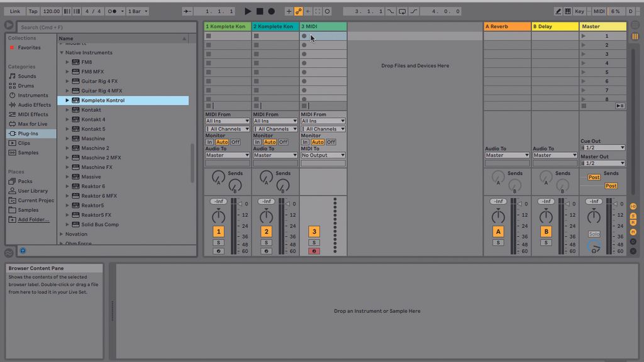Open the MIDI From dropdown on the 3 MIDI track
The image size is (644, 362).
pyautogui.click(x=323, y=120)
